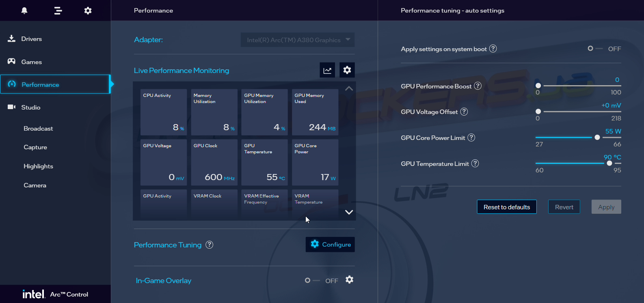Click the Performance gauge icon

12,84
